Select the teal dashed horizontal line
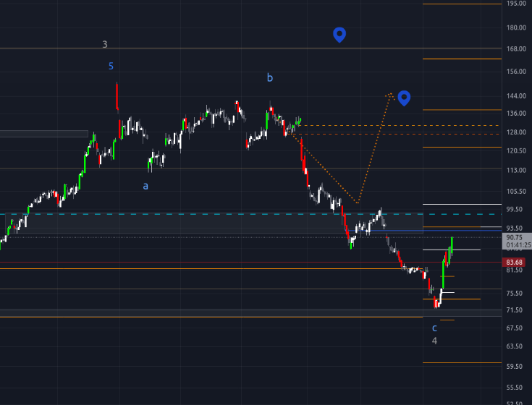This screenshot has width=532, height=405. (217, 214)
